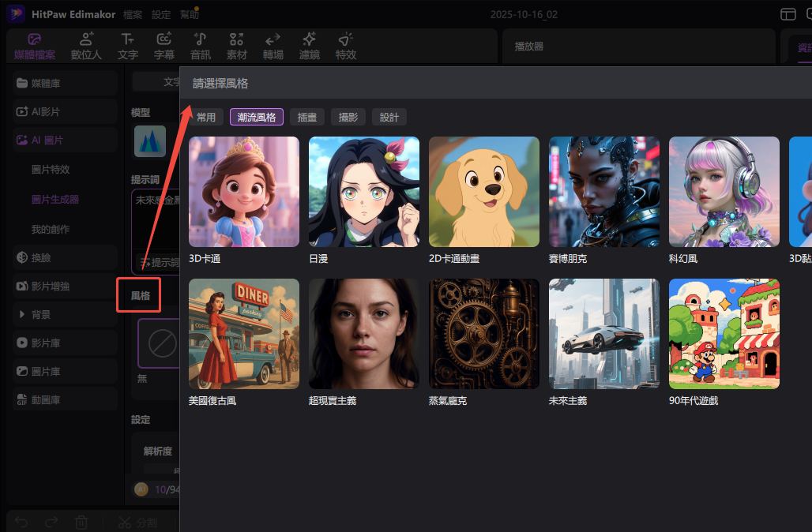
Task: Select the 蒸氣龐克 steampunk style
Action: point(484,333)
